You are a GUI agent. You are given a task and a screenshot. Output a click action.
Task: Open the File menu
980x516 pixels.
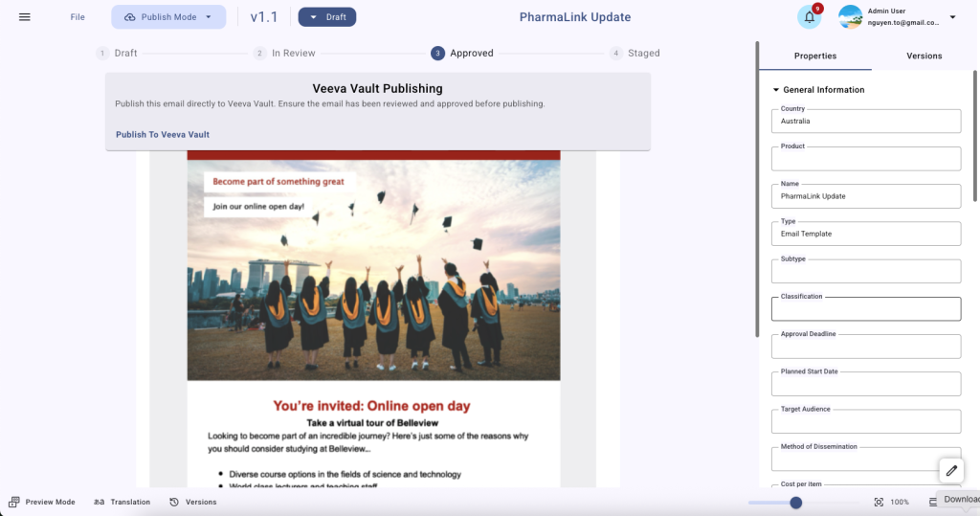(x=78, y=17)
